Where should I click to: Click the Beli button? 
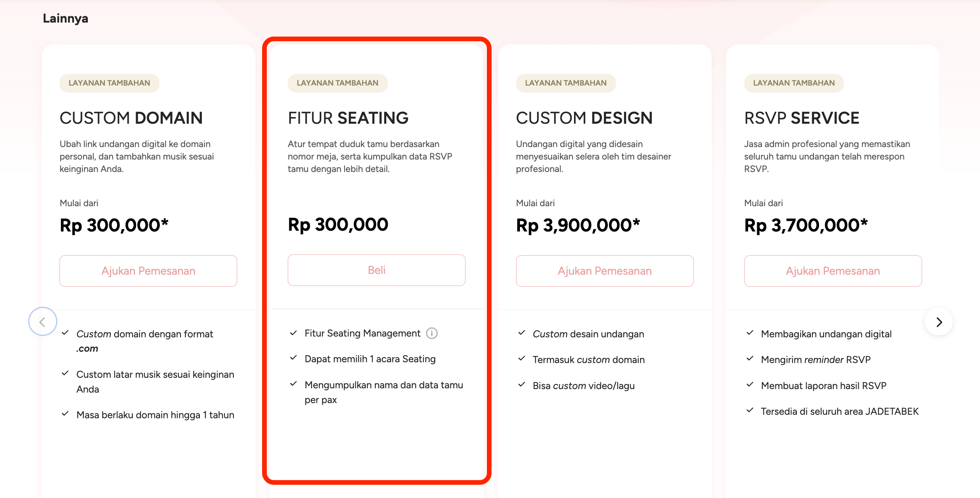pyautogui.click(x=376, y=270)
